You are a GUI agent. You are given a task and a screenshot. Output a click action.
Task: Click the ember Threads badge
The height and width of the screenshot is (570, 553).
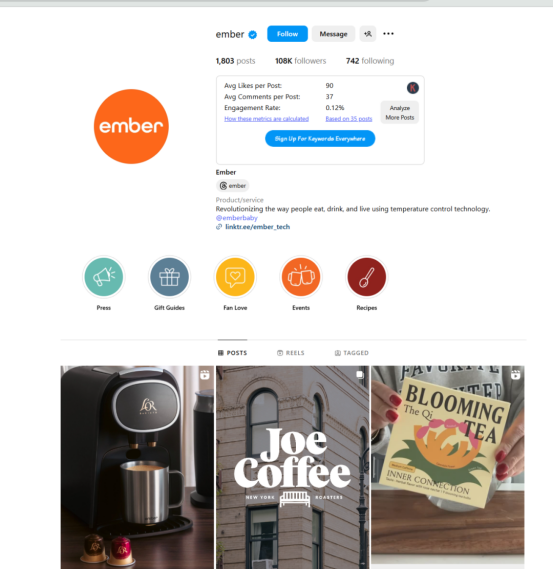pos(233,186)
